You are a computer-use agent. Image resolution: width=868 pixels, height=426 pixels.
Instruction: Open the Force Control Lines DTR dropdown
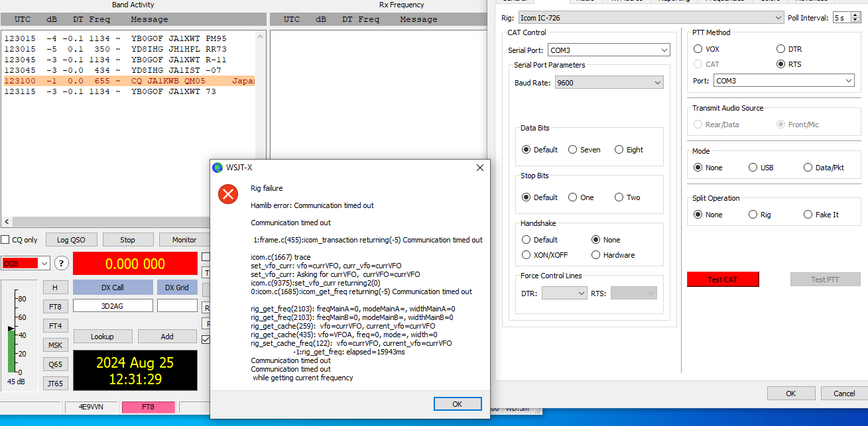(564, 293)
